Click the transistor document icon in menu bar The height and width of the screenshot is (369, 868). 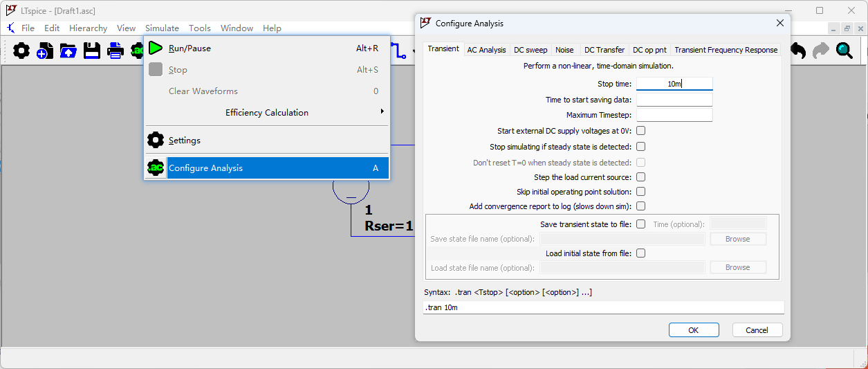[x=10, y=28]
